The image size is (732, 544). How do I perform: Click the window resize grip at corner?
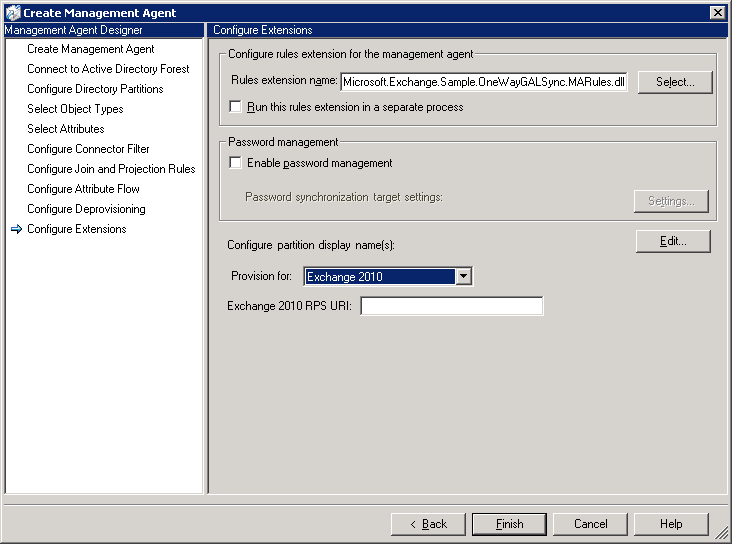tap(723, 534)
